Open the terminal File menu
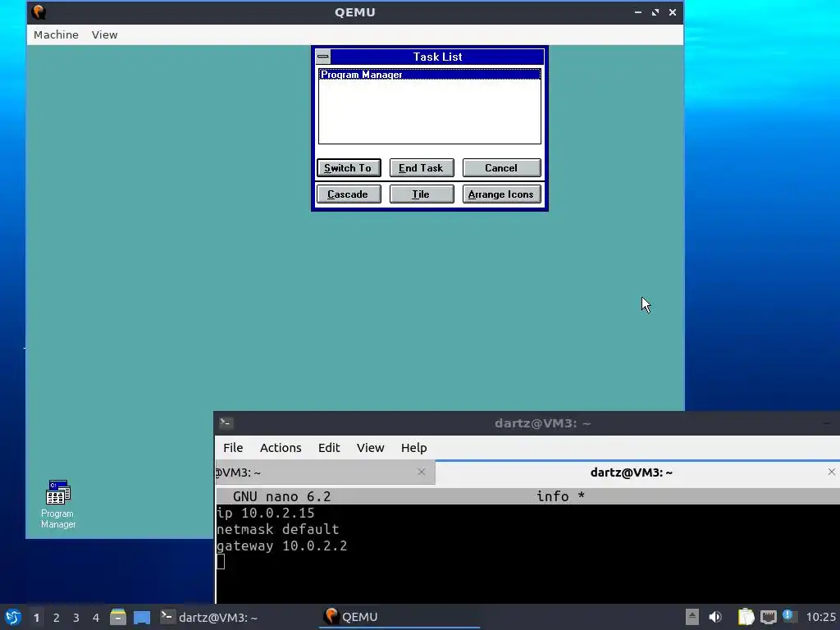The height and width of the screenshot is (630, 840). 233,448
